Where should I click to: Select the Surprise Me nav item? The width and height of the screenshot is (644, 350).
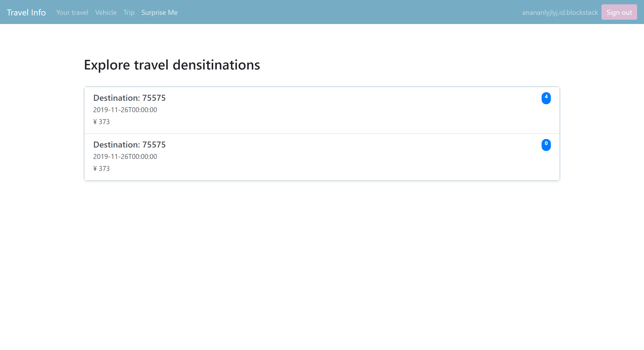click(159, 12)
